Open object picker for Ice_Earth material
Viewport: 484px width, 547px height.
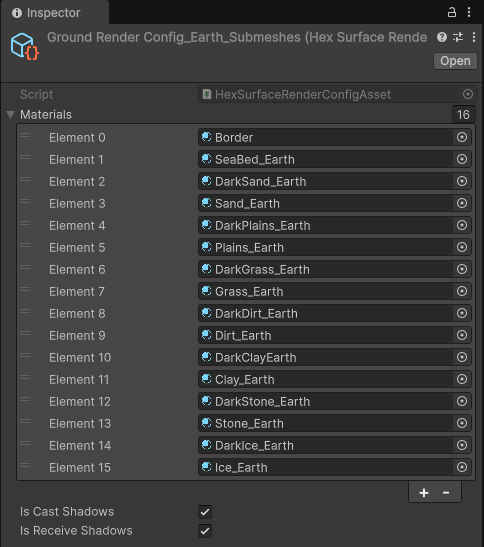(x=462, y=467)
